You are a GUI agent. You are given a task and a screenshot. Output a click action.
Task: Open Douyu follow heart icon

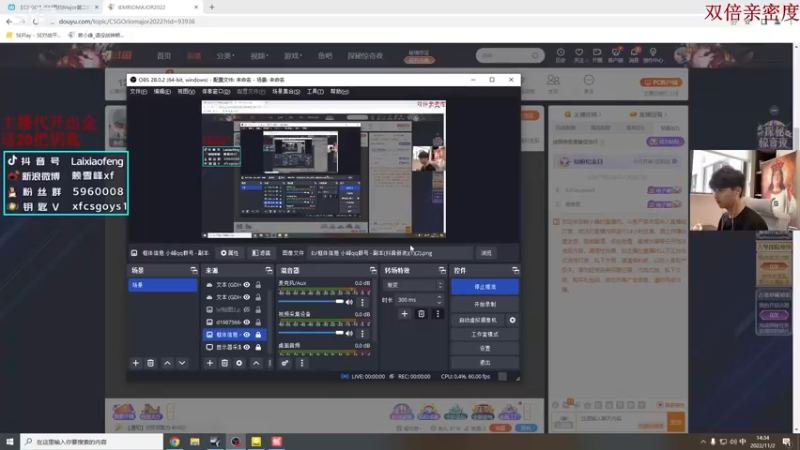[x=579, y=55]
